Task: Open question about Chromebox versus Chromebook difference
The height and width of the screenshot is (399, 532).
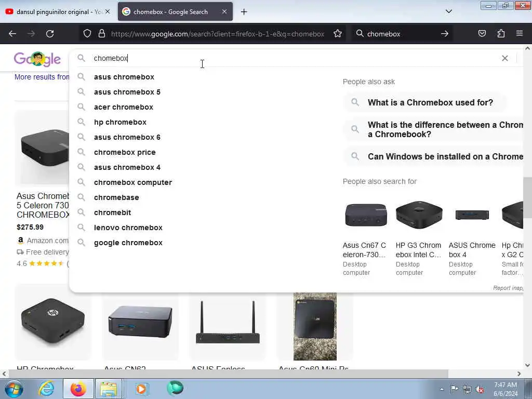Action: [x=434, y=129]
